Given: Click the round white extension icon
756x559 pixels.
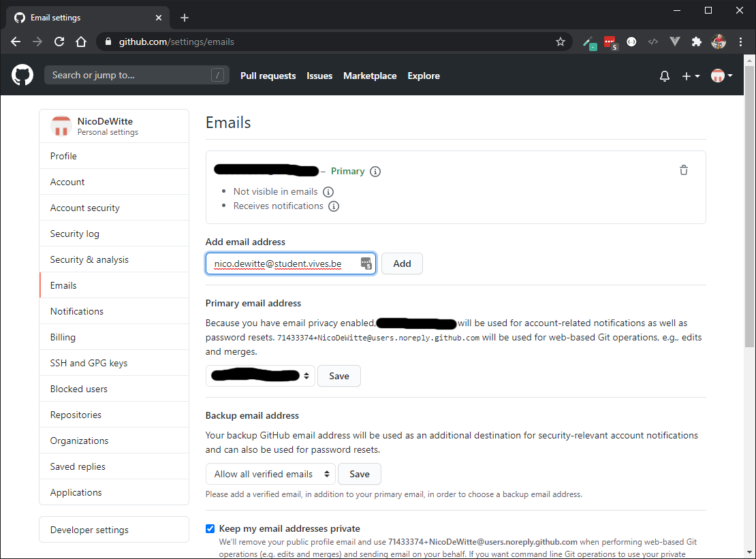Looking at the screenshot, I should click(x=631, y=42).
